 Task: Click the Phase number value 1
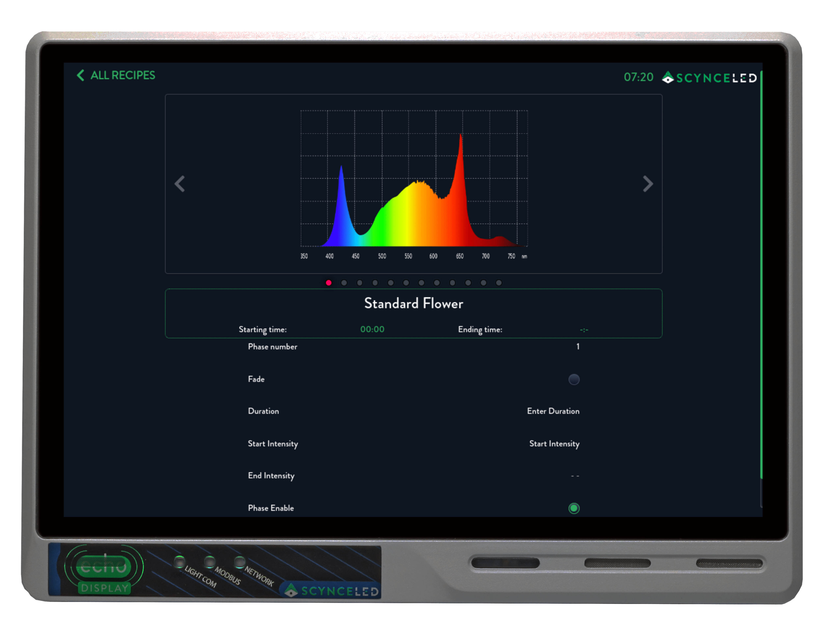point(578,347)
